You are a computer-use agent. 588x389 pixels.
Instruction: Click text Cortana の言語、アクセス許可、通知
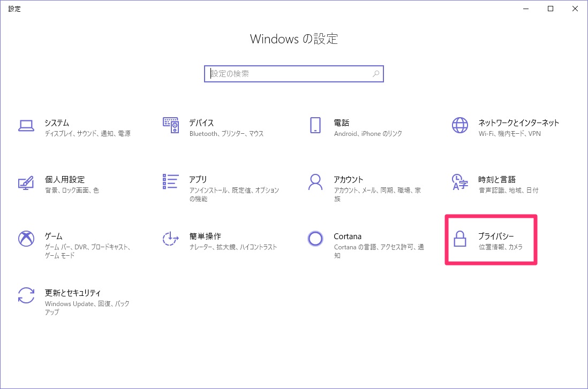click(379, 251)
